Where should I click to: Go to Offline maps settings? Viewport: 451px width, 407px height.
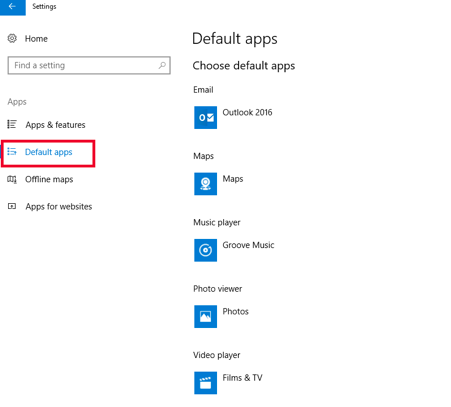pos(49,179)
